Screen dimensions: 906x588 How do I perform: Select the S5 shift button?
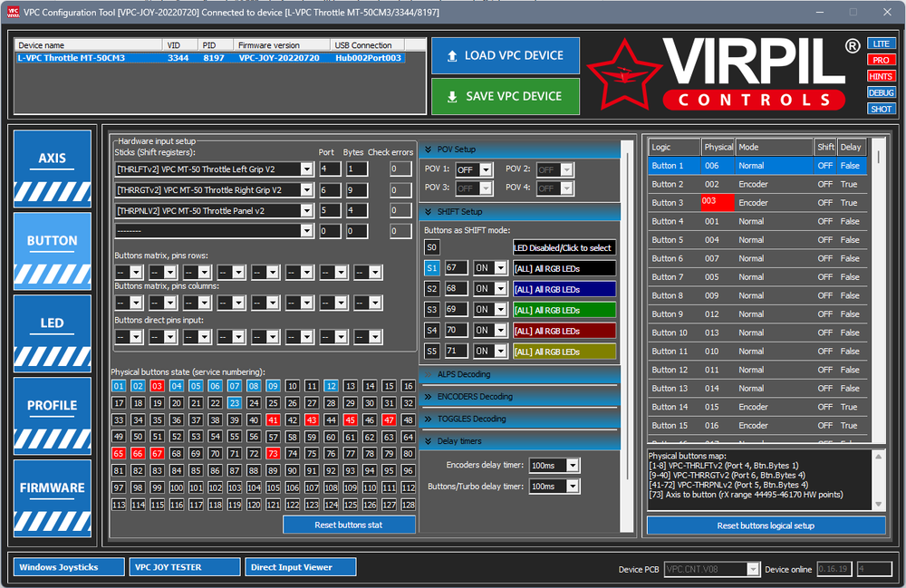coord(431,352)
